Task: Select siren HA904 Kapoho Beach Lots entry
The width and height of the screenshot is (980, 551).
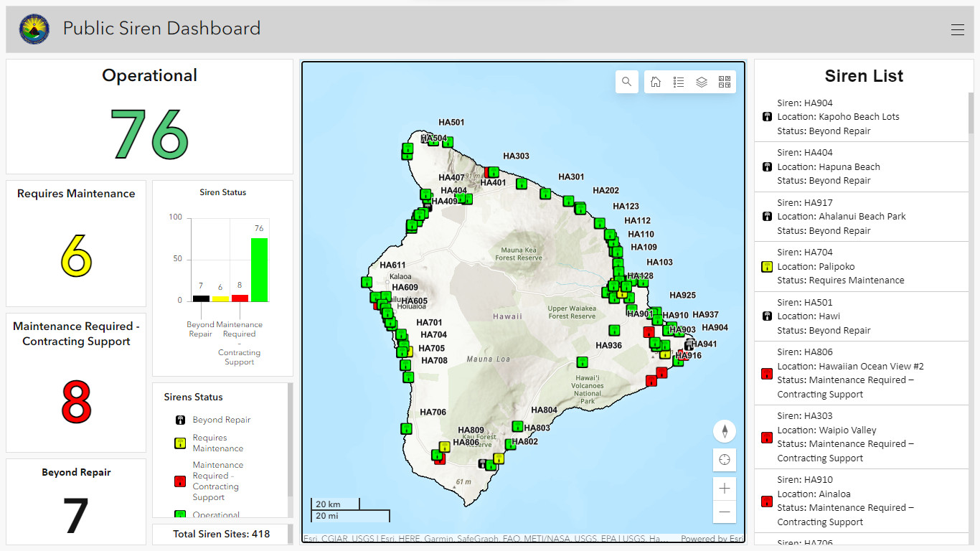Action: [861, 117]
